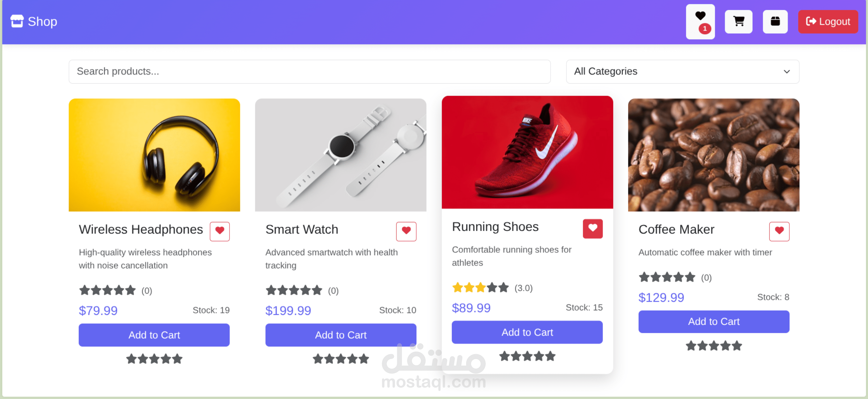Add Smart Watch to cart
Viewport: 868px width, 399px height.
(341, 335)
